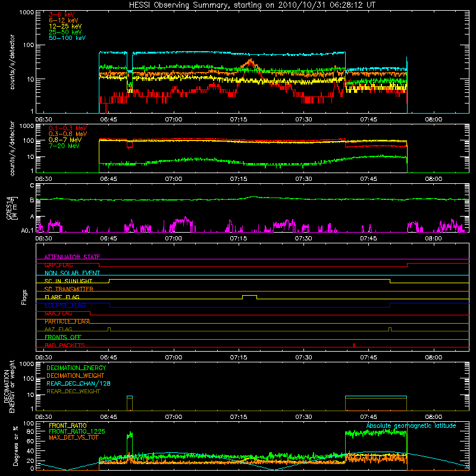Click the HESSI Observing Summary title
Screen dimensions: 476x476
[x=252, y=5]
